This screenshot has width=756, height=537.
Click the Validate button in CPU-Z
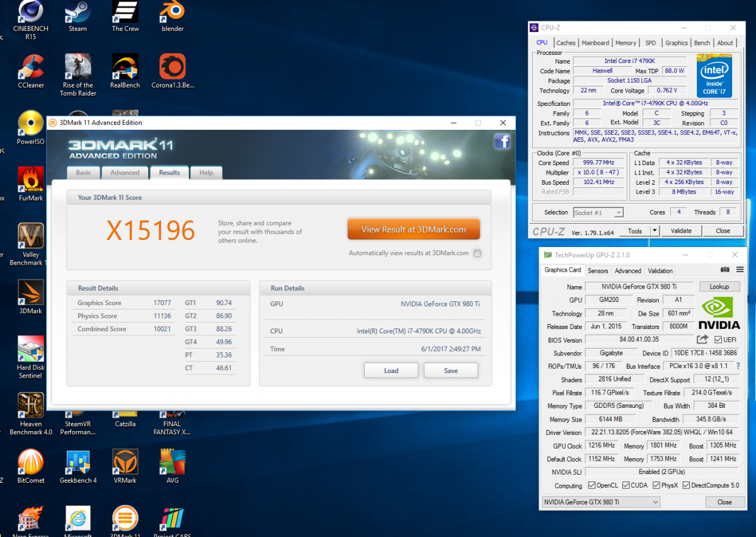[x=681, y=231]
